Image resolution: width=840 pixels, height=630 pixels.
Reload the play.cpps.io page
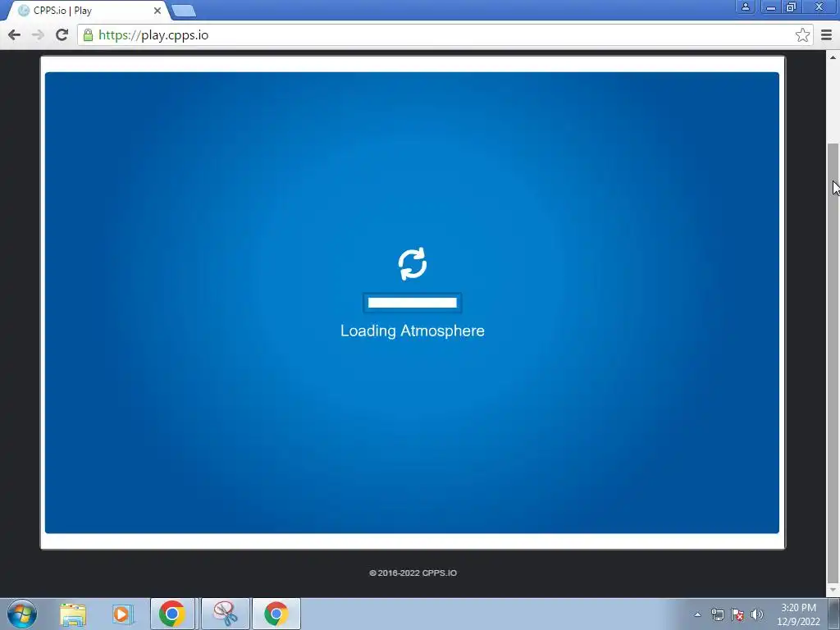click(62, 35)
